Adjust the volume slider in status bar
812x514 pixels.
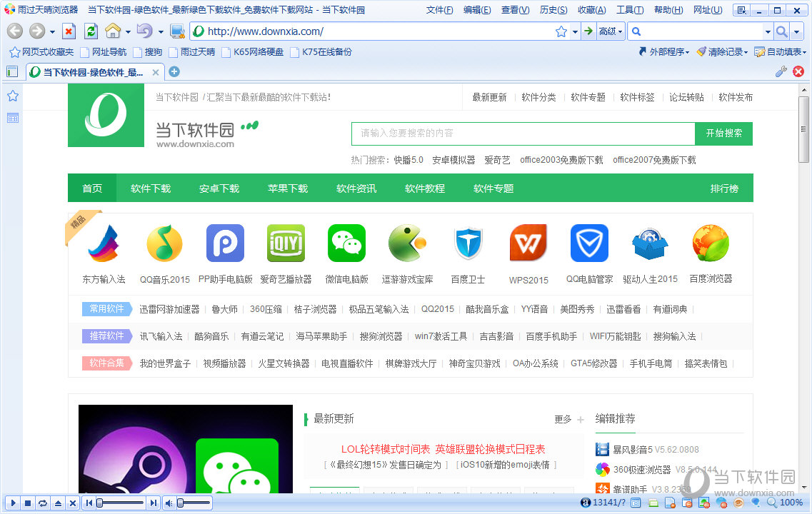(194, 503)
